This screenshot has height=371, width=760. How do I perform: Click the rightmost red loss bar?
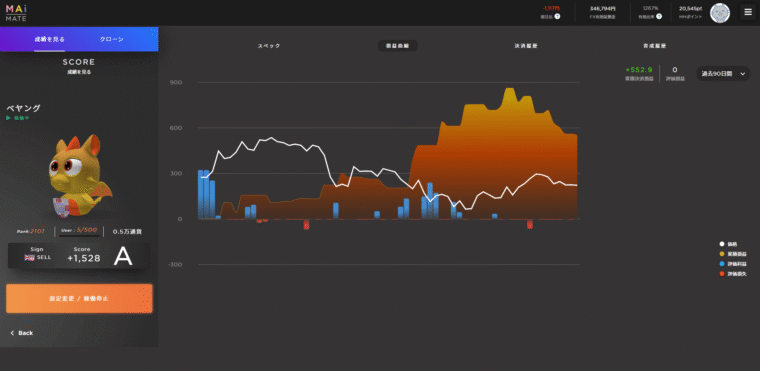(x=530, y=224)
